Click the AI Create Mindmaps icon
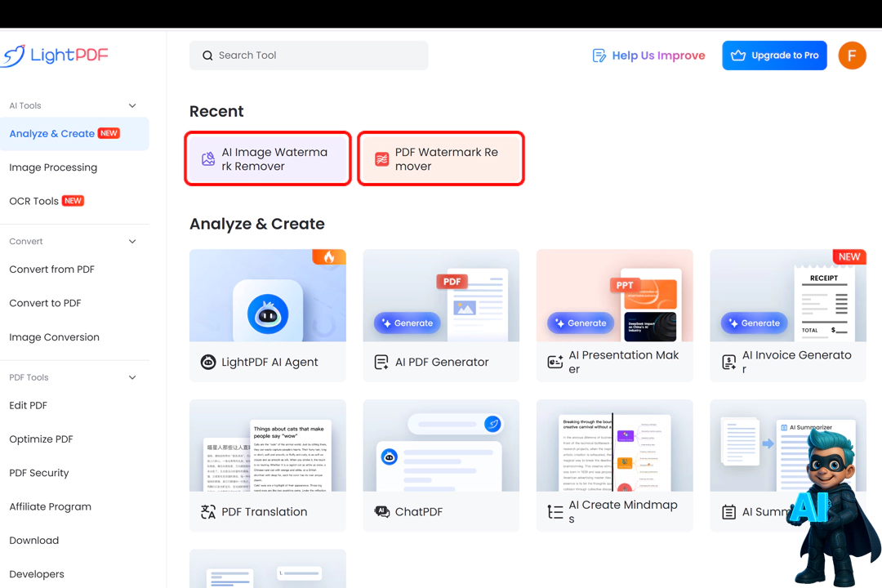The width and height of the screenshot is (882, 588). (x=555, y=512)
